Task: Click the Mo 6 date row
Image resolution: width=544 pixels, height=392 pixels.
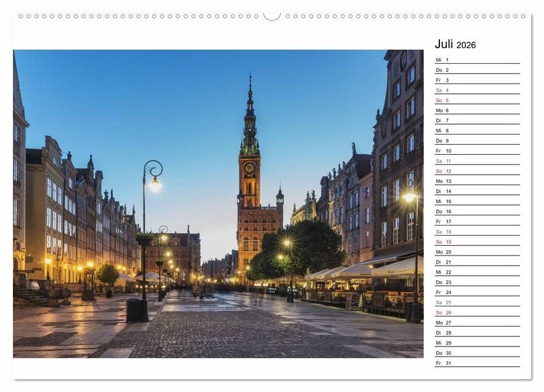Action: [476, 110]
